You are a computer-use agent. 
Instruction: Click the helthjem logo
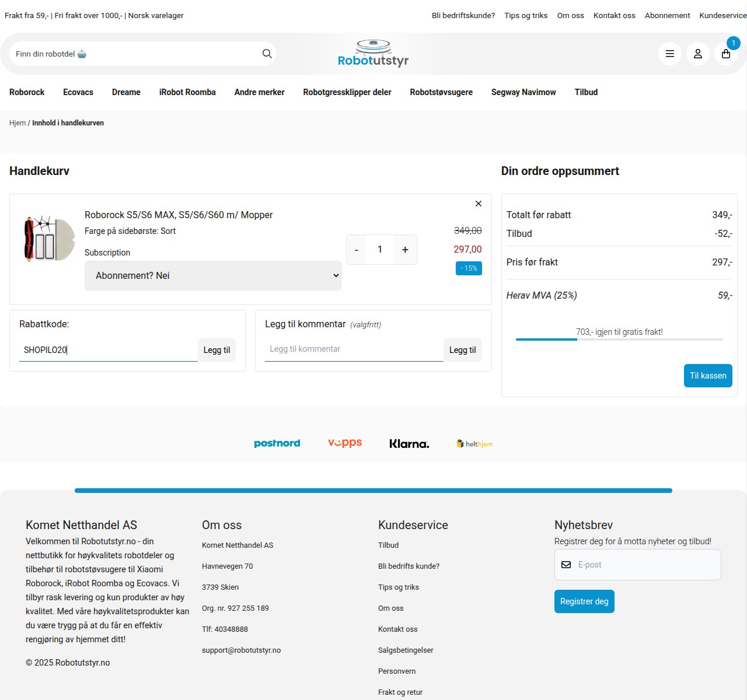click(x=474, y=444)
